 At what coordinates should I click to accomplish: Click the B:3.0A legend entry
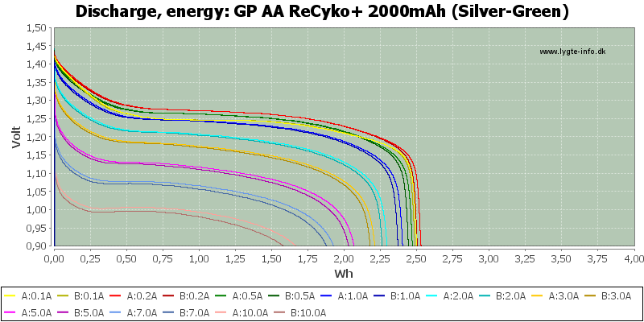tap(607, 295)
